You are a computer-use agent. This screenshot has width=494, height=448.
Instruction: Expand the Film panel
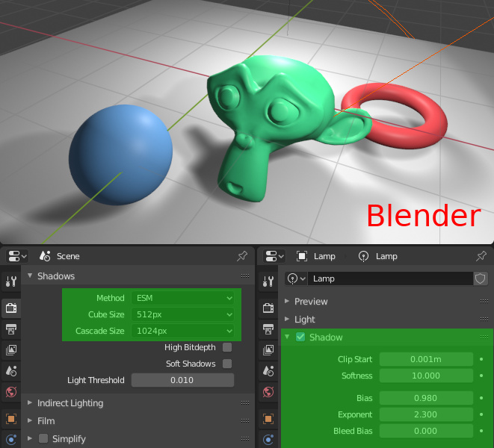[x=30, y=420]
